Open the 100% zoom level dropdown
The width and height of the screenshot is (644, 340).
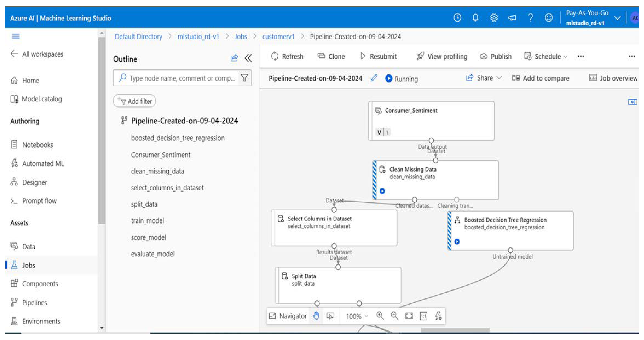click(357, 316)
